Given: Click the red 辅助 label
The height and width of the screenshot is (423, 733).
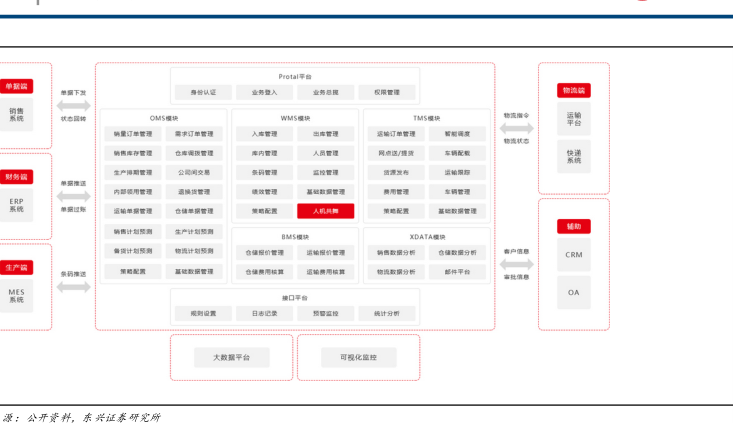Looking at the screenshot, I should pos(573,226).
